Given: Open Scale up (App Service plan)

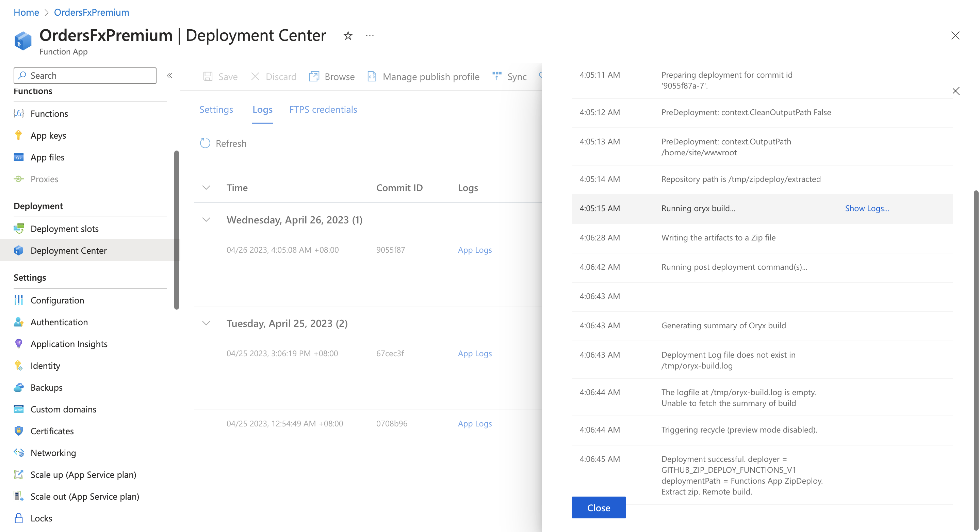Looking at the screenshot, I should 83,474.
